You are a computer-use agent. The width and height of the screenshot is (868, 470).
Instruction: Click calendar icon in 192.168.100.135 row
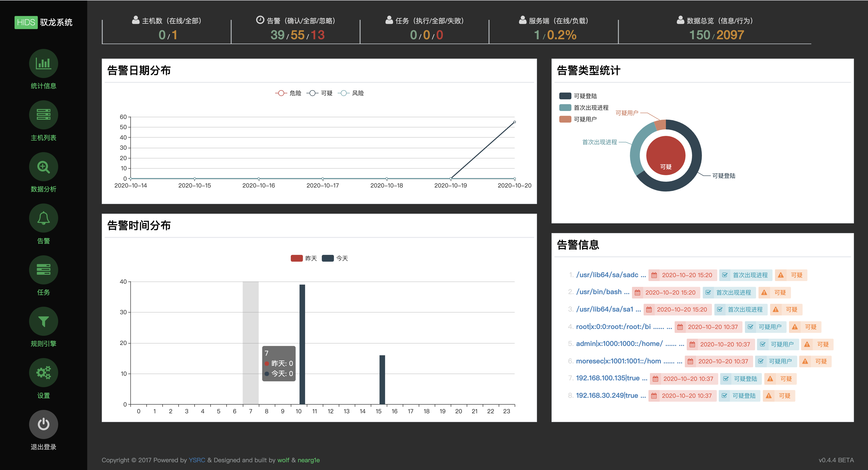pyautogui.click(x=655, y=379)
